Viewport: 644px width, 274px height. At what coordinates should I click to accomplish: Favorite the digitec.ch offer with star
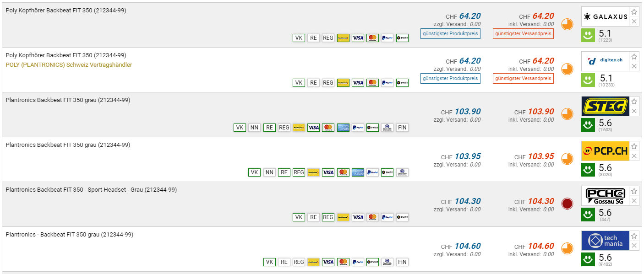click(x=634, y=57)
